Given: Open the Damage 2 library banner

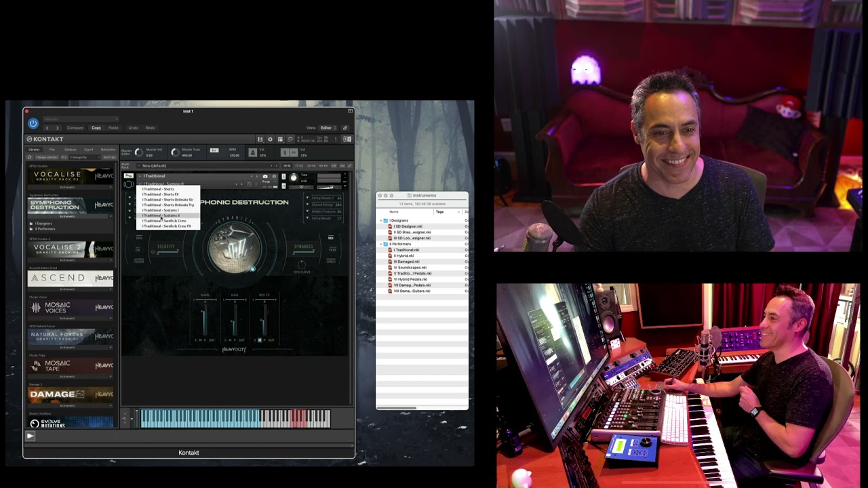Looking at the screenshot, I should click(71, 394).
